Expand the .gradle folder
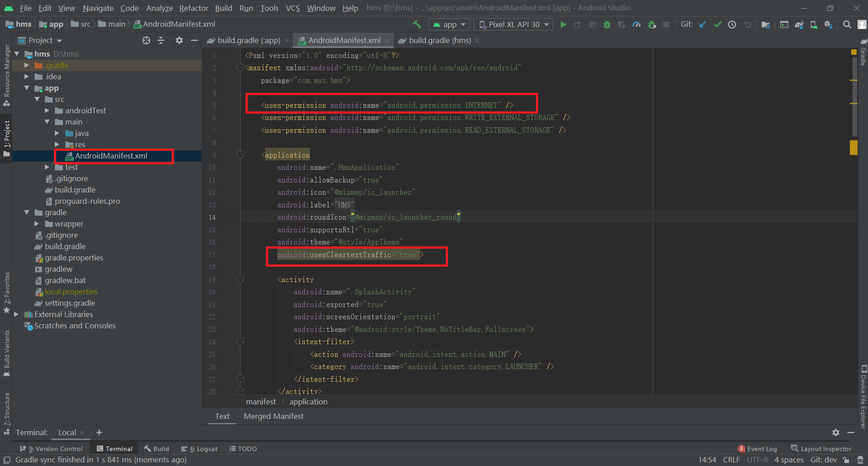 pos(27,65)
